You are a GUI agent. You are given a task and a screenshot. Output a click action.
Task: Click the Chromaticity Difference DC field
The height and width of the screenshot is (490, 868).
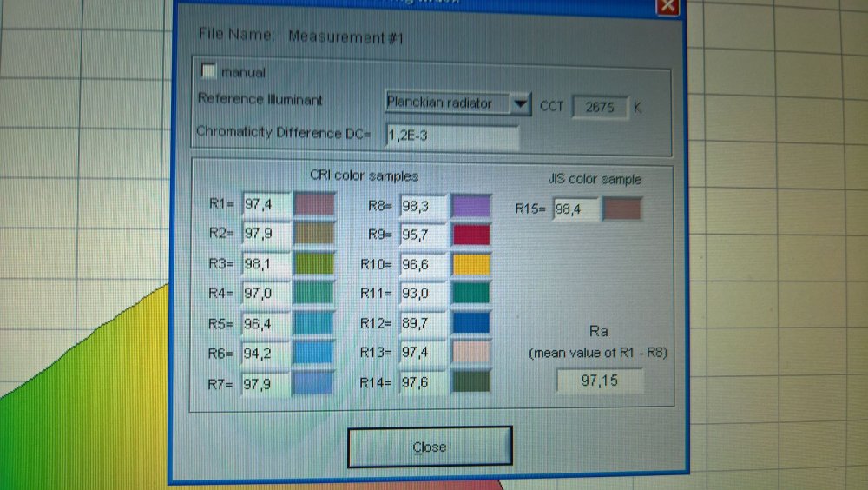pos(451,136)
